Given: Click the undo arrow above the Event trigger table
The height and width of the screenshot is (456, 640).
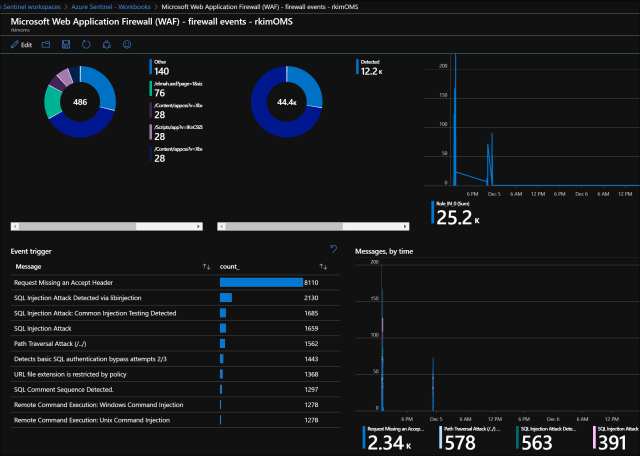Looking at the screenshot, I should 333,249.
